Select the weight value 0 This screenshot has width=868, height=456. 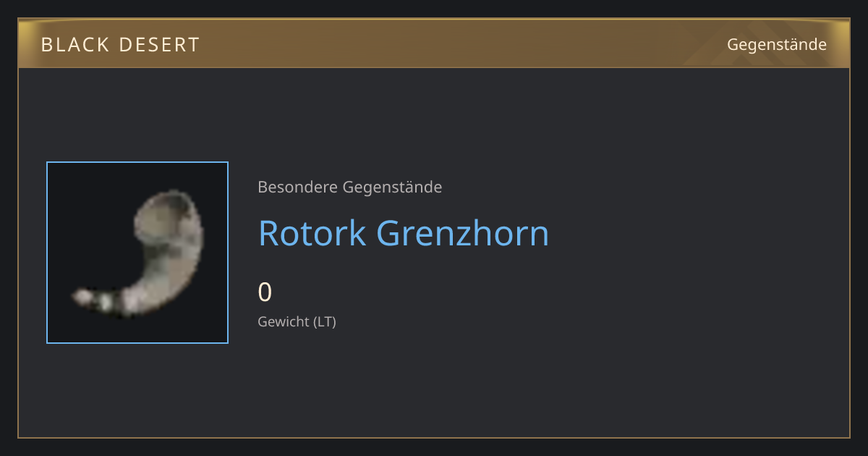pyautogui.click(x=265, y=292)
